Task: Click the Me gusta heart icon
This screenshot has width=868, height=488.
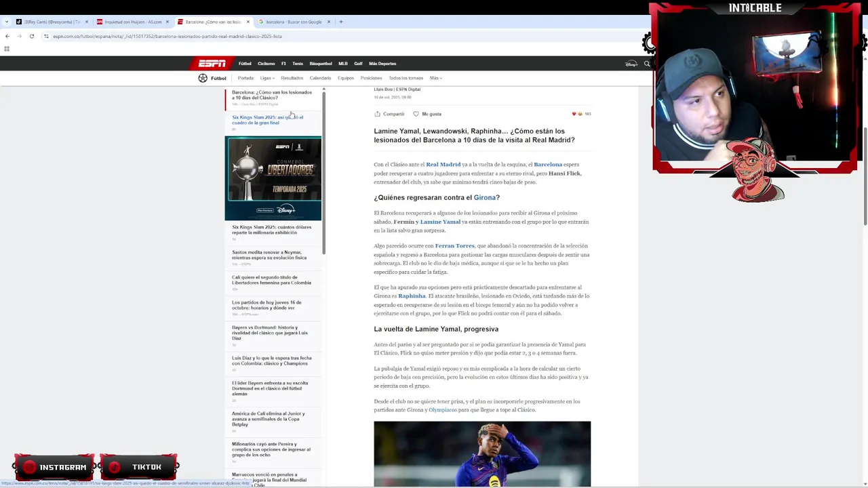Action: click(x=416, y=114)
